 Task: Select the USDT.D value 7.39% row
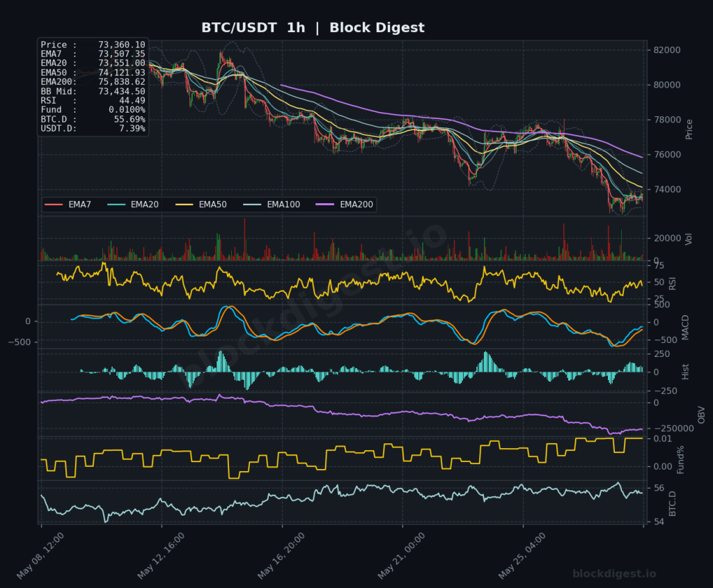[93, 129]
